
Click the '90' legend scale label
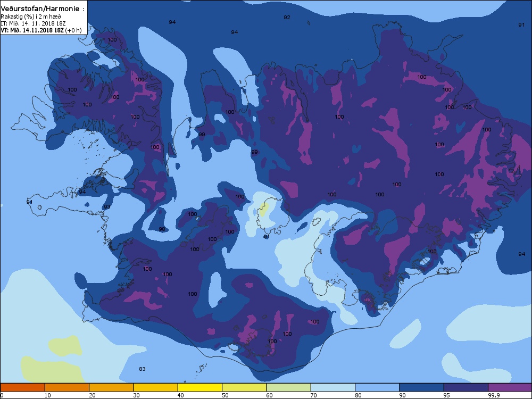402,395
